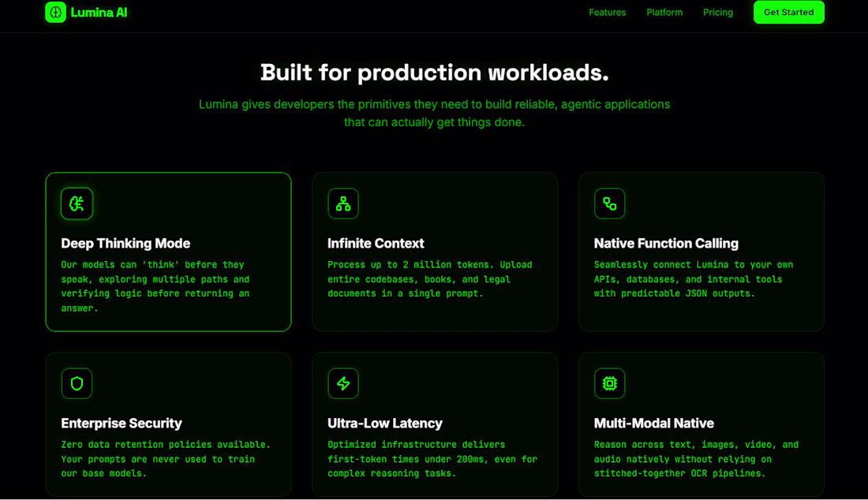
Task: Click the Get Started button
Action: coord(789,12)
